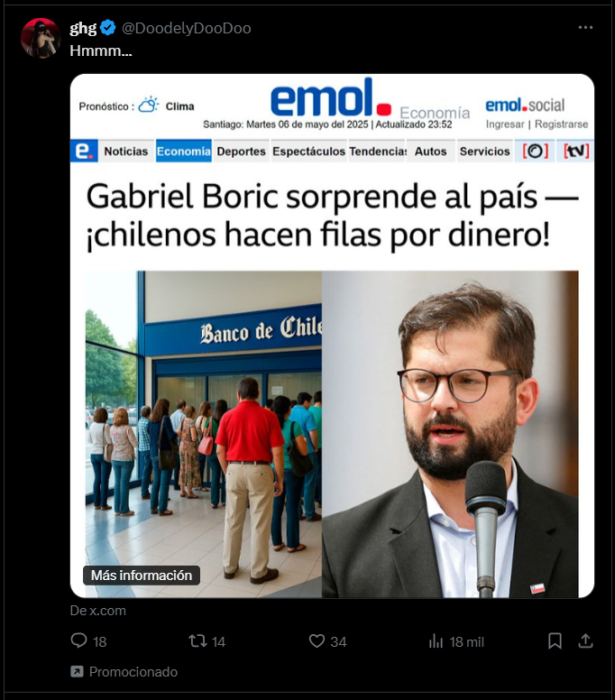Open ghg's profile avatar
The image size is (615, 700).
pyautogui.click(x=41, y=38)
